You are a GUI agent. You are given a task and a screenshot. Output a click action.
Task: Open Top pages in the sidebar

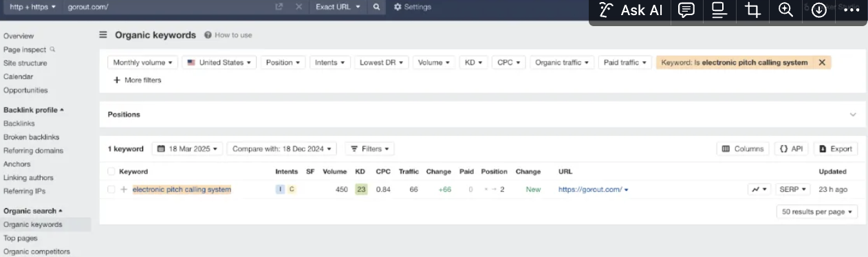pyautogui.click(x=21, y=238)
